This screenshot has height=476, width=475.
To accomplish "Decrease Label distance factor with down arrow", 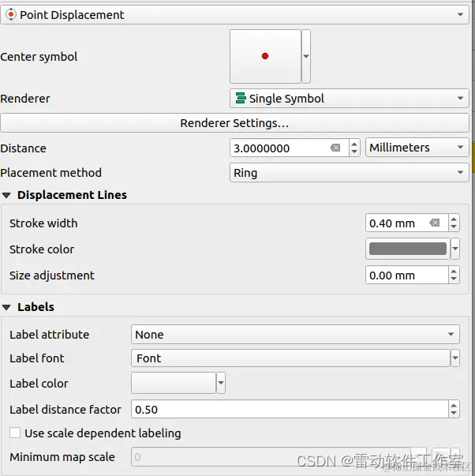I will tap(454, 413).
